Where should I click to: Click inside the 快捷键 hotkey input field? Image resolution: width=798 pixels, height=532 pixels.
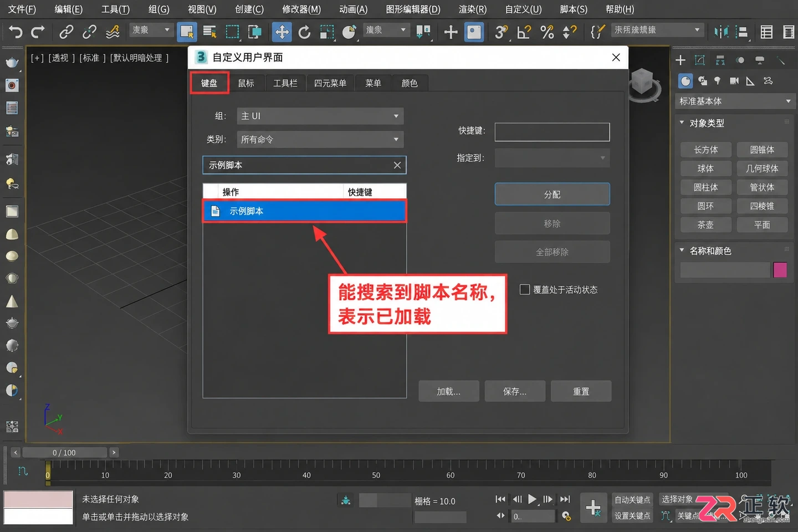(553, 132)
